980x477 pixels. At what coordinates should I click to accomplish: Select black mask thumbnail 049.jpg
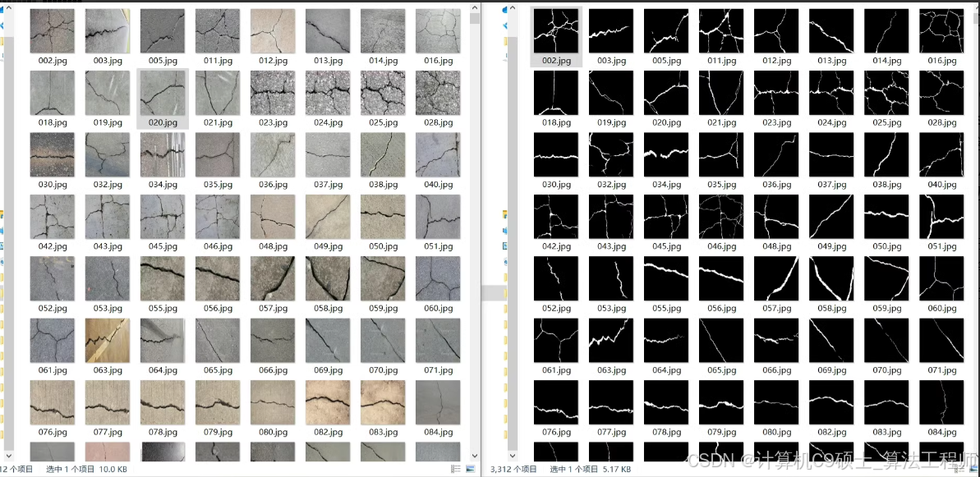[x=831, y=217]
